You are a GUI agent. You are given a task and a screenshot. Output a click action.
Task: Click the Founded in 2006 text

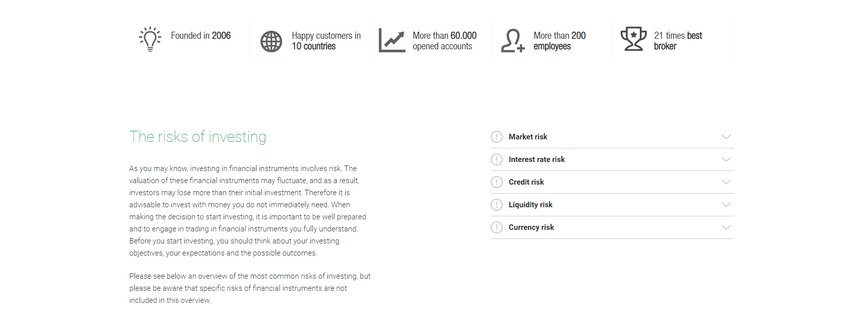coord(201,36)
